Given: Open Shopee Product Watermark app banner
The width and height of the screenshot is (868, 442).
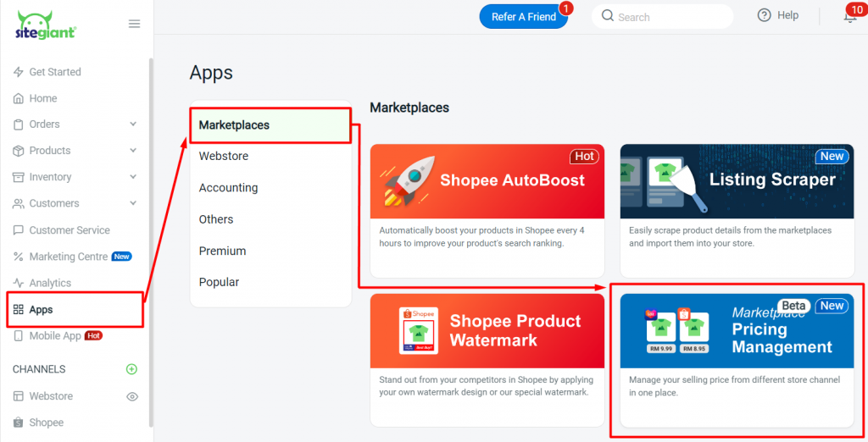Looking at the screenshot, I should pyautogui.click(x=487, y=331).
